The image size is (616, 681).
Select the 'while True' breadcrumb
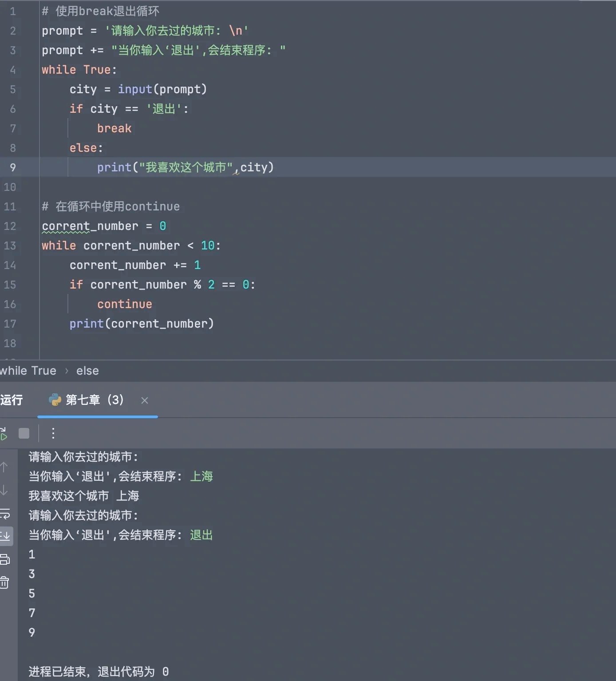click(28, 371)
